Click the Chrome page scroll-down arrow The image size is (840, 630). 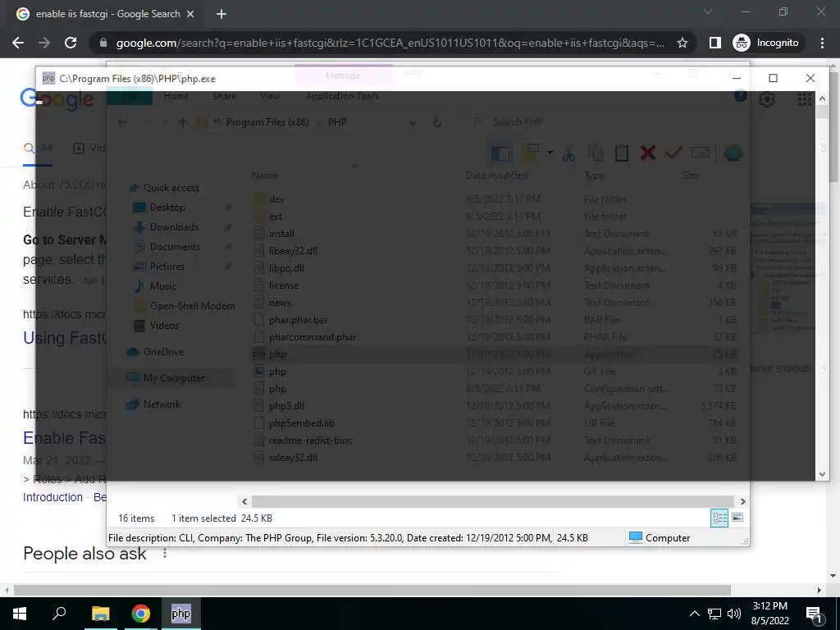833,576
